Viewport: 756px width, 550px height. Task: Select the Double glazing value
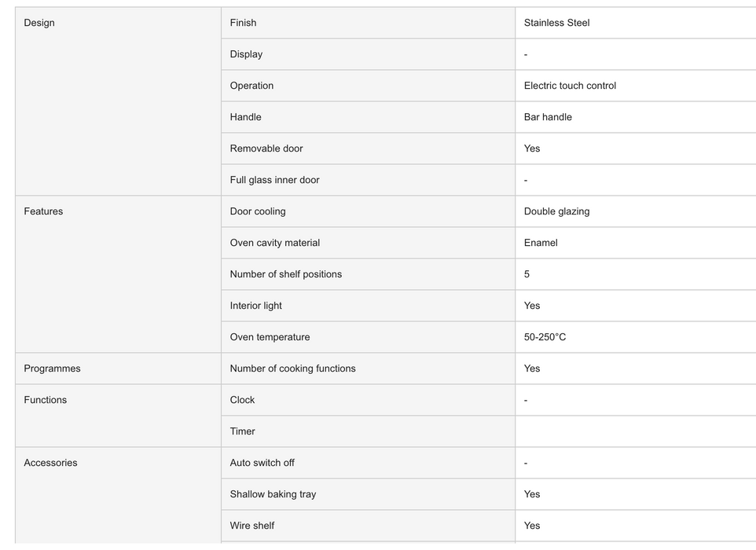(x=556, y=211)
